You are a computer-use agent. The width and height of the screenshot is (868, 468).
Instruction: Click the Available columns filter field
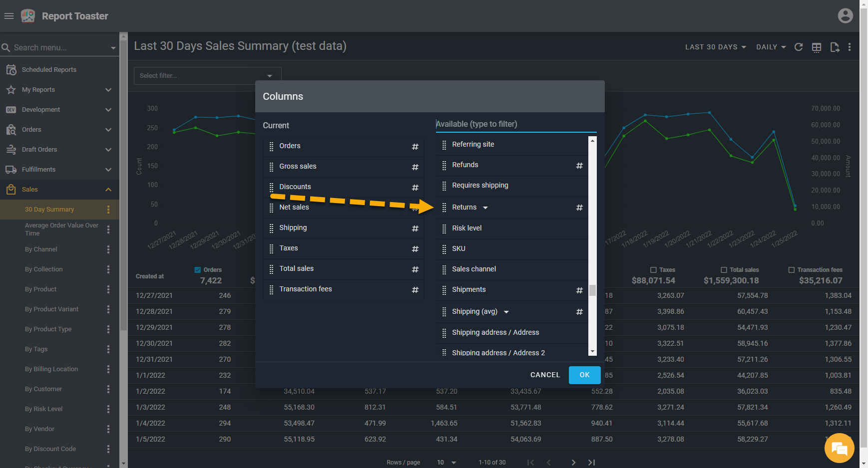(x=515, y=124)
